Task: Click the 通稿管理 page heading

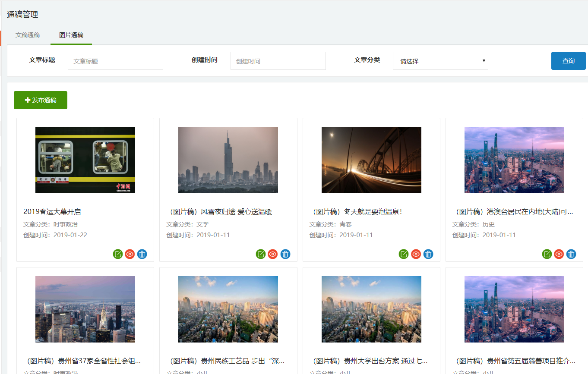Action: 22,15
